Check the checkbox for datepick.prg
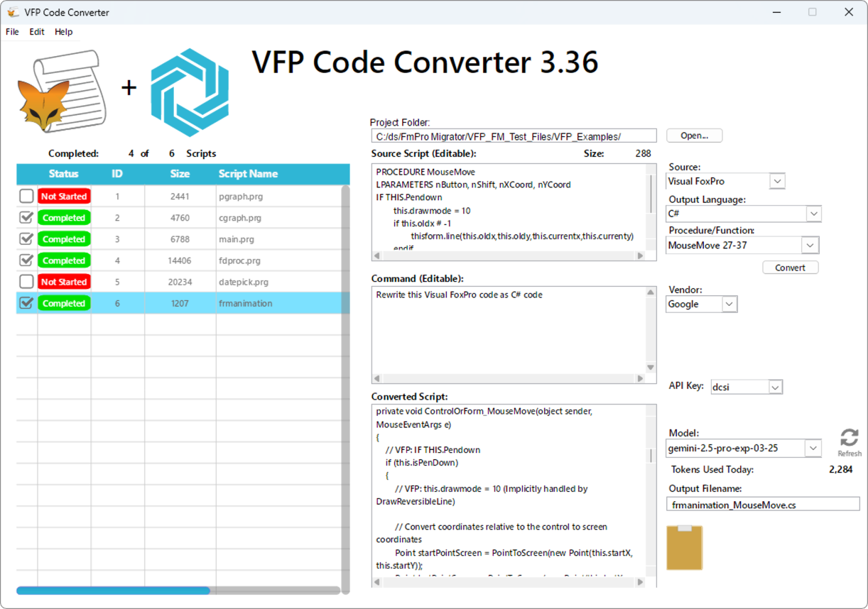The width and height of the screenshot is (868, 609). coord(26,282)
